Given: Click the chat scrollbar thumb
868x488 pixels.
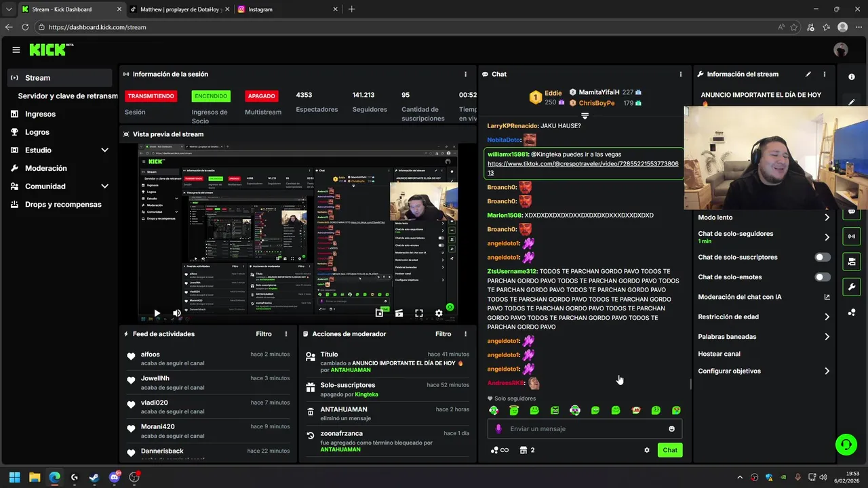Looking at the screenshot, I should (x=690, y=384).
